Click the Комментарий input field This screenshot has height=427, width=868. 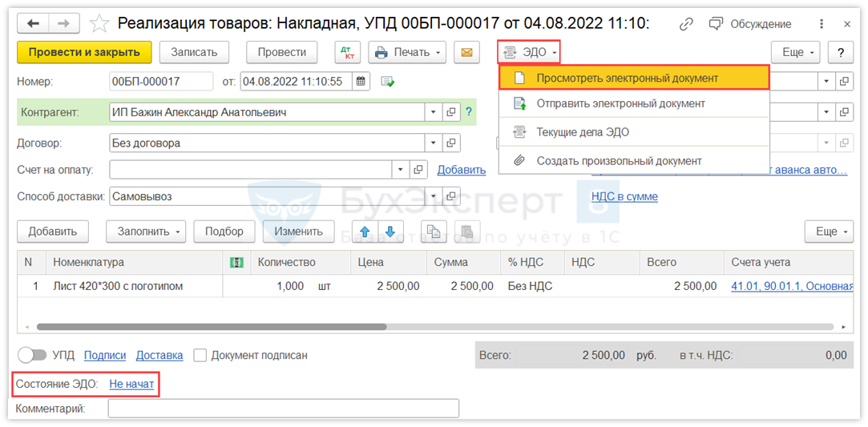tap(283, 409)
